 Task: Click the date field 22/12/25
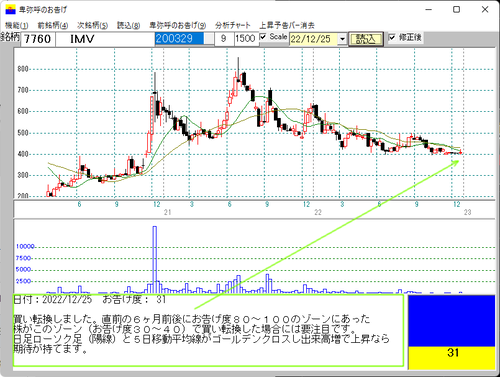point(313,39)
